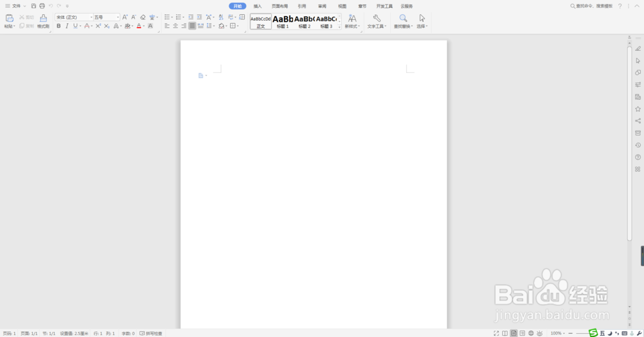Click the red font color A button
Viewport: 644px width, 337px height.
(x=139, y=26)
